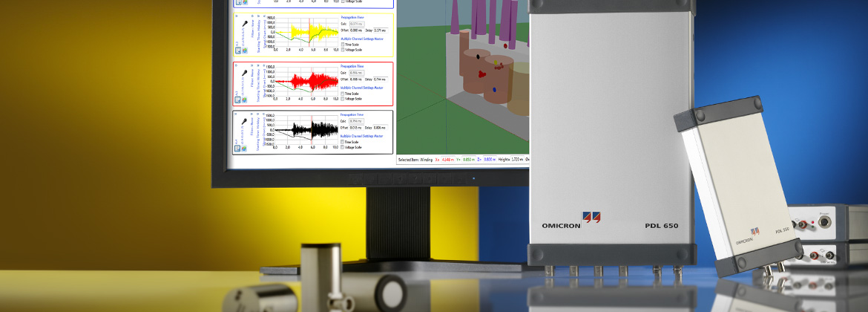Click the Delay field in the yellow panel
The width and height of the screenshot is (868, 312).
pos(381,30)
